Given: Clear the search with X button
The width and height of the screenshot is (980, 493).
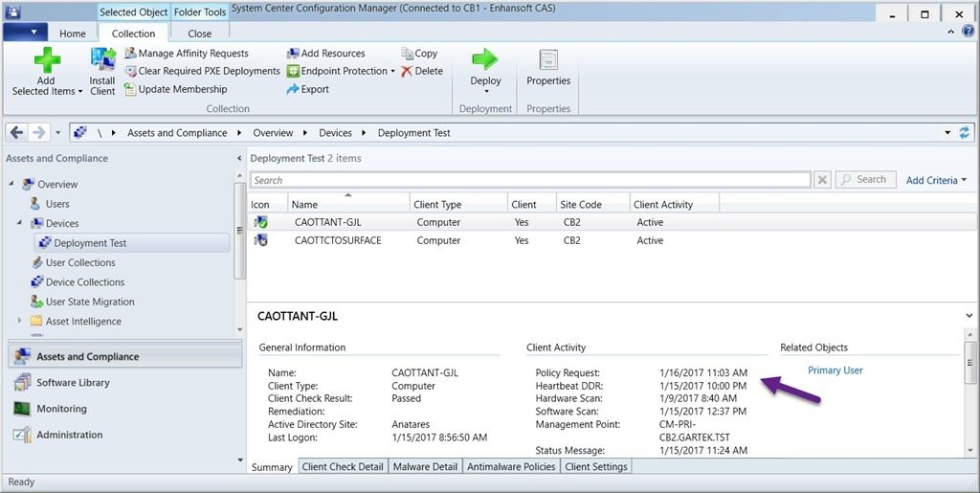Looking at the screenshot, I should point(822,180).
